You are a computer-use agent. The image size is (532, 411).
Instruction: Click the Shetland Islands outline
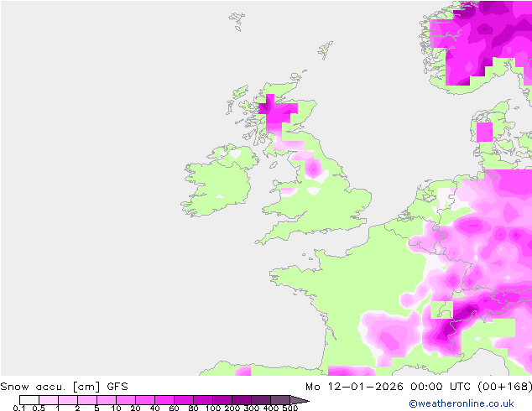click(x=325, y=50)
